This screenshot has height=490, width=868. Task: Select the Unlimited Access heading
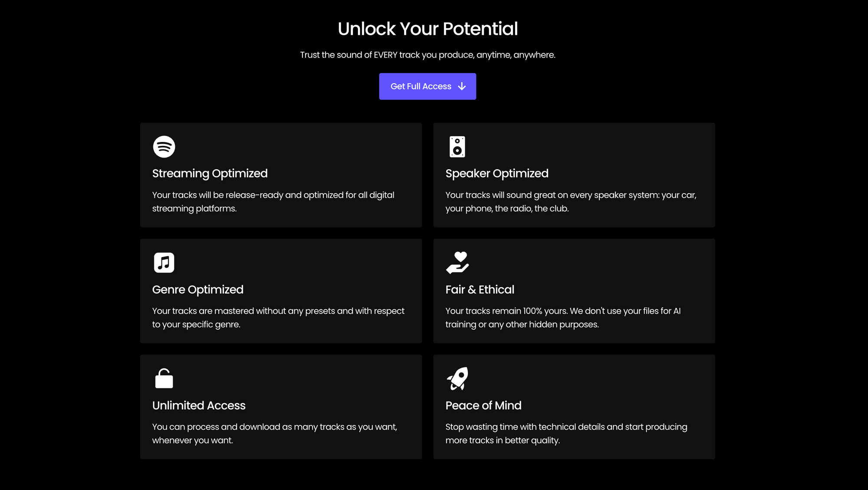[199, 405]
